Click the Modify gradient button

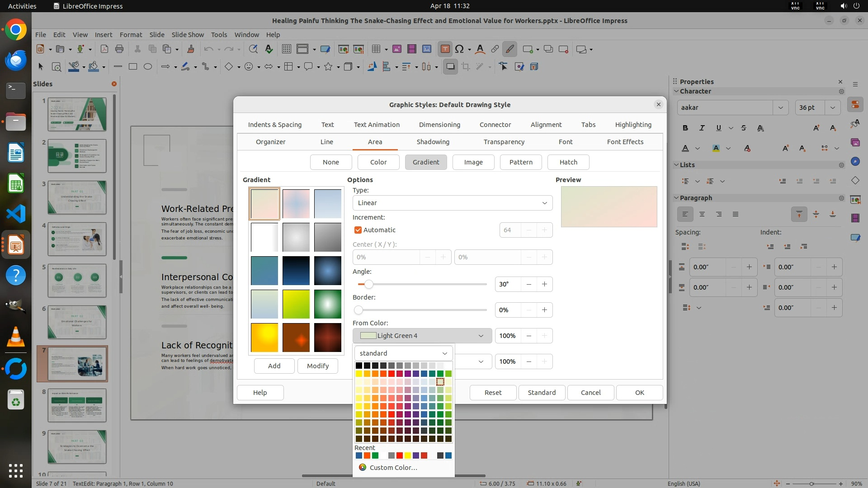tap(317, 366)
